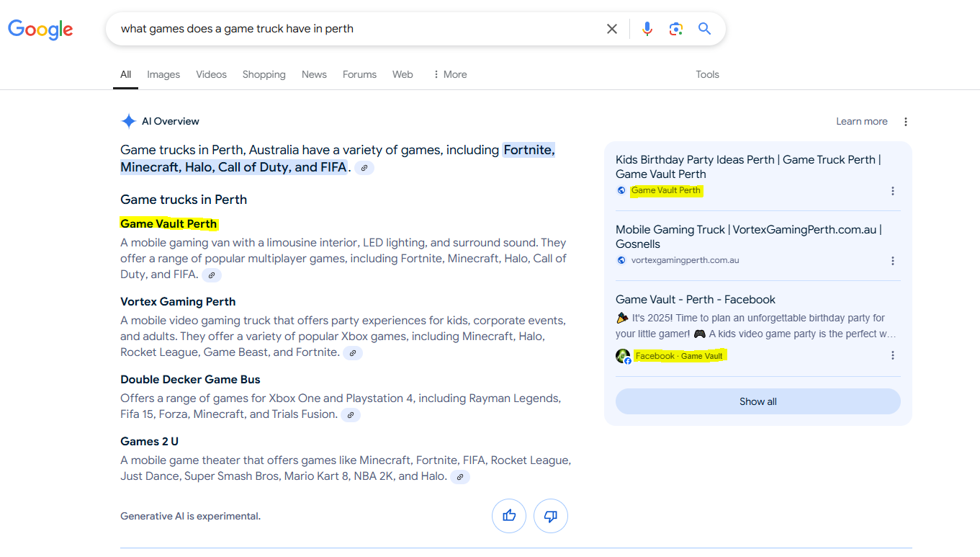The height and width of the screenshot is (557, 980).
Task: Click the Facebook · Game Vault source label
Action: 679,356
